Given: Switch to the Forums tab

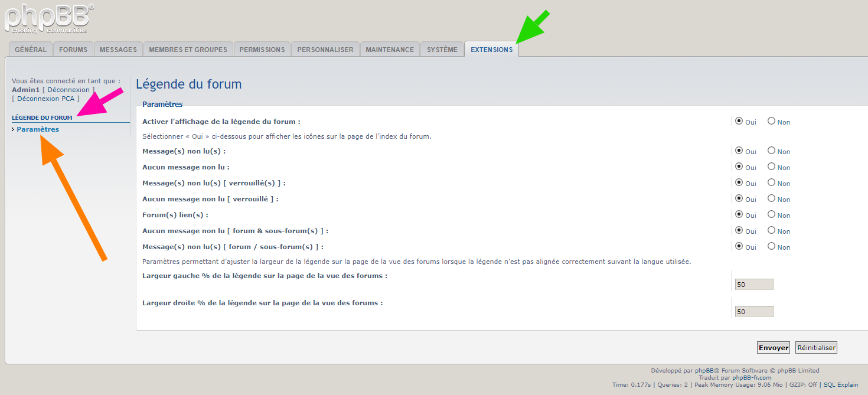Looking at the screenshot, I should coord(73,50).
